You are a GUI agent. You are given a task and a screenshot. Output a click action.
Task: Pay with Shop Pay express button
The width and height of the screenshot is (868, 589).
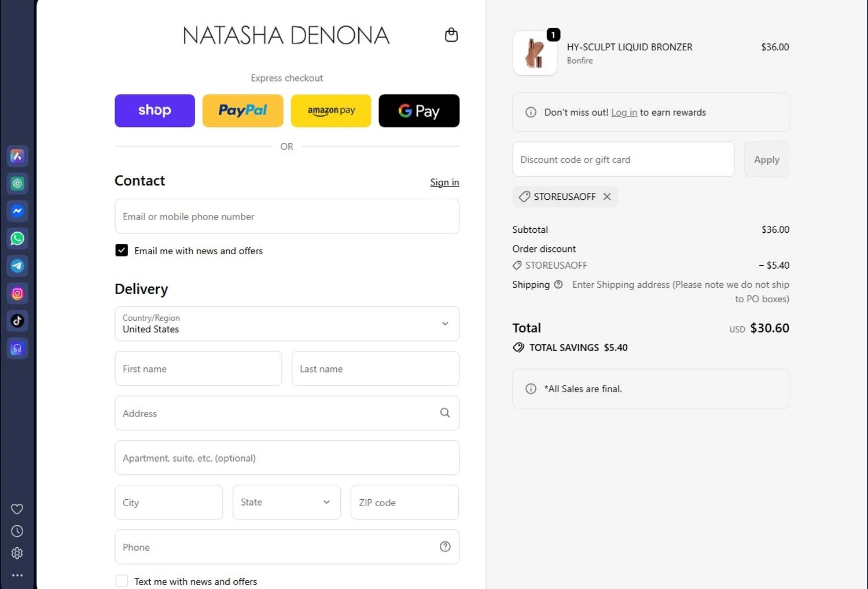coord(155,111)
